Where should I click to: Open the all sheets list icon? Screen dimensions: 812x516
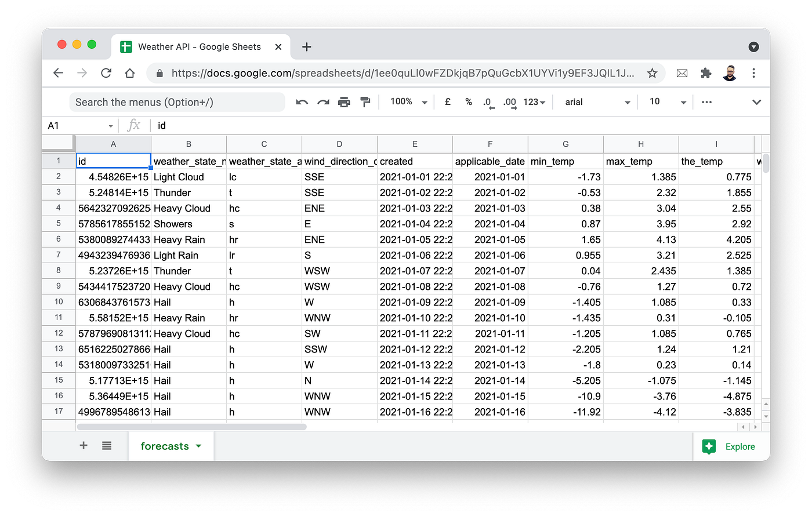coord(106,446)
